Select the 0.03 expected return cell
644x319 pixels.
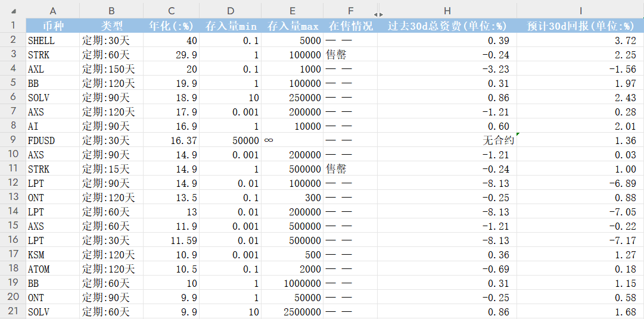pos(580,154)
